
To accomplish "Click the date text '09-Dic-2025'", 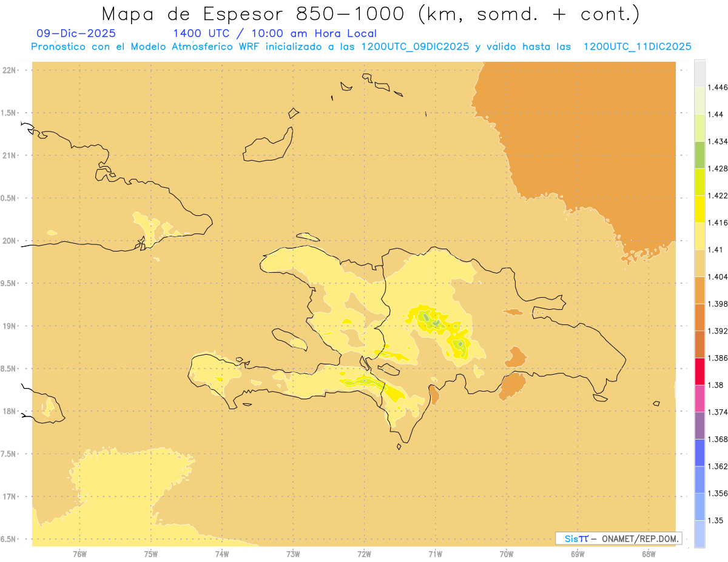I will pyautogui.click(x=76, y=33).
